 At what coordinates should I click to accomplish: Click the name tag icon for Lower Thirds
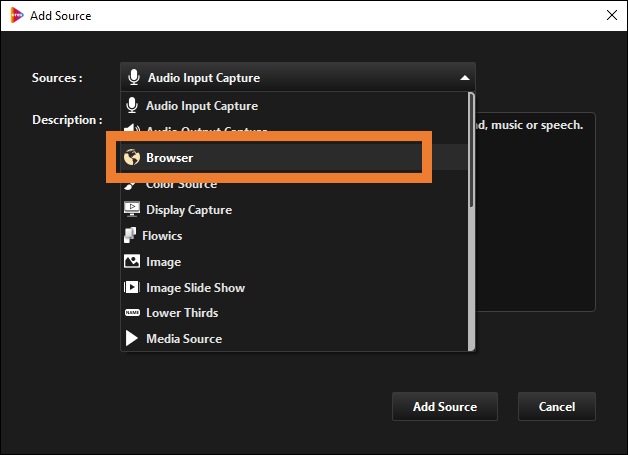tap(132, 312)
